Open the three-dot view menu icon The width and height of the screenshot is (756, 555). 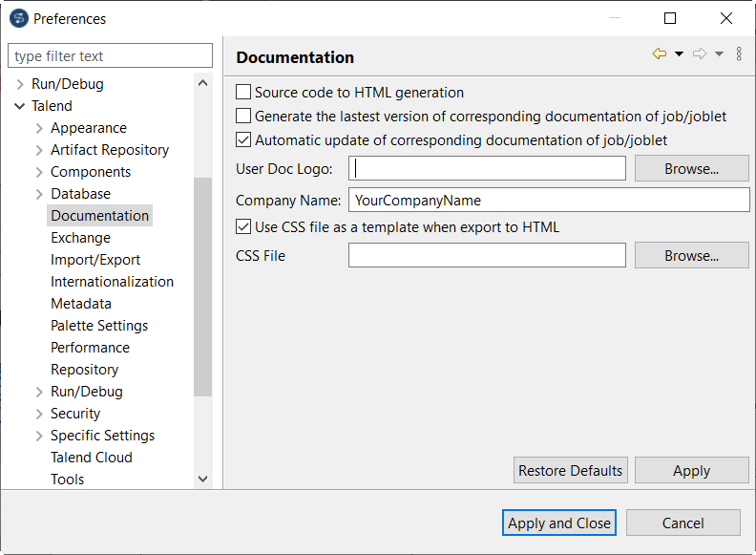pos(739,54)
